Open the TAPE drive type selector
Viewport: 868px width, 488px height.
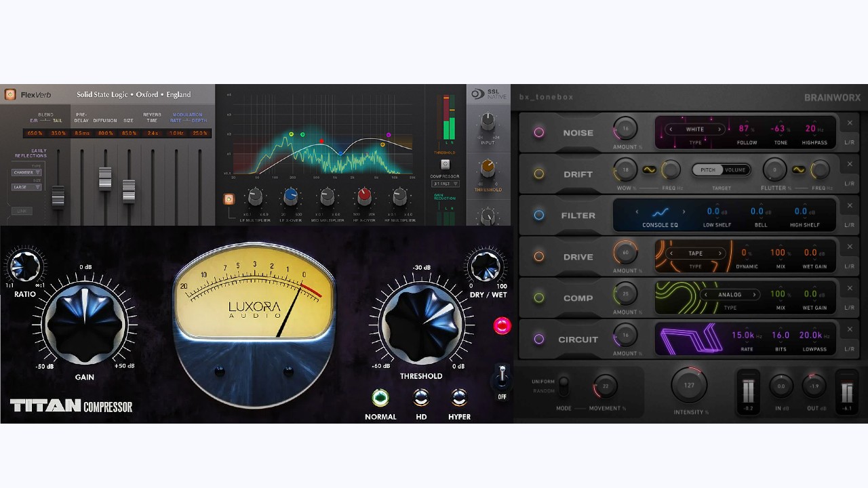[696, 253]
